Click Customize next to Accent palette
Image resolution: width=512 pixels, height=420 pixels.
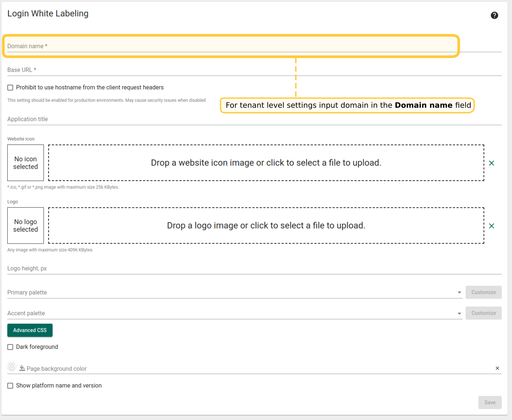[483, 313]
